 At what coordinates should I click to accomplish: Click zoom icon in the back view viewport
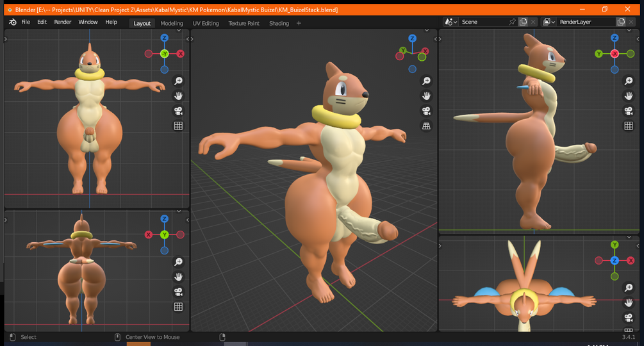click(178, 262)
